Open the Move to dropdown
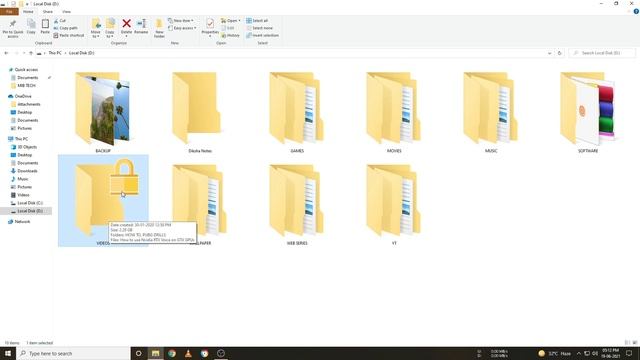The width and height of the screenshot is (640, 360). click(96, 28)
